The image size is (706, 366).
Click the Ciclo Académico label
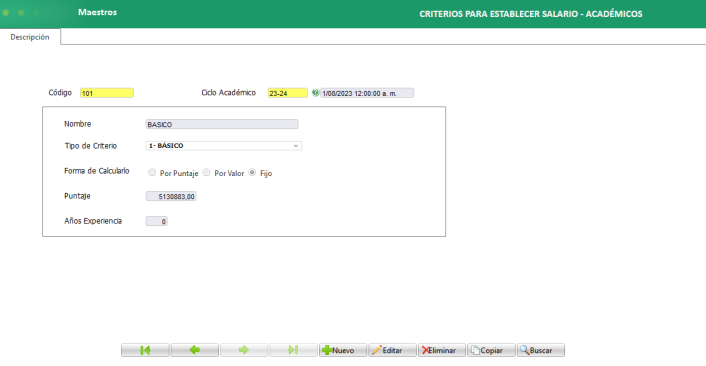[228, 92]
